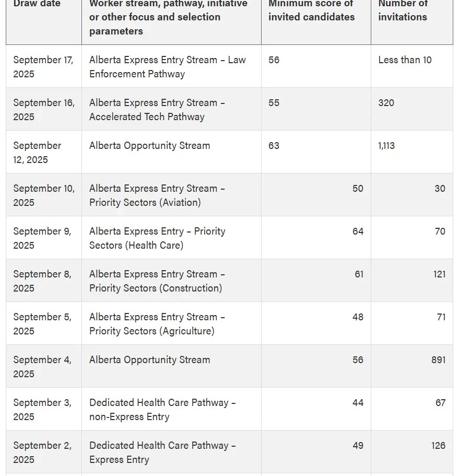The image size is (459, 476).
Task: Select the September 17, 2025 date cell
Action: click(43, 67)
